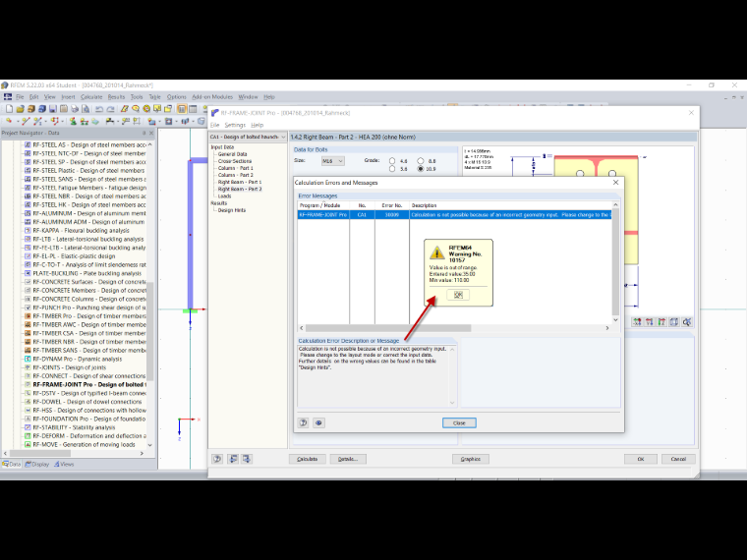The image size is (747, 560).
Task: Select the RF-FRAME-JOINT Pro error row
Action: coord(454,215)
